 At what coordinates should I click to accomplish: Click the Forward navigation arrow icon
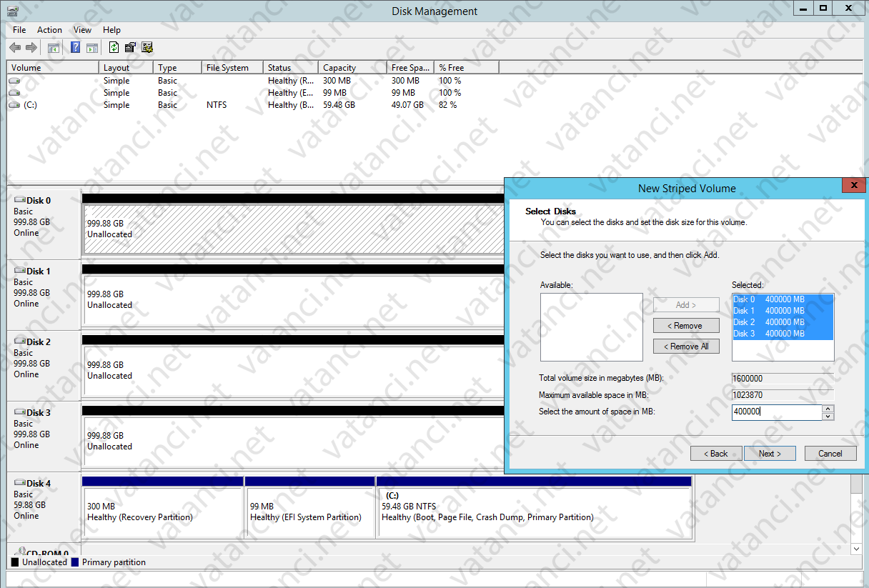click(31, 47)
